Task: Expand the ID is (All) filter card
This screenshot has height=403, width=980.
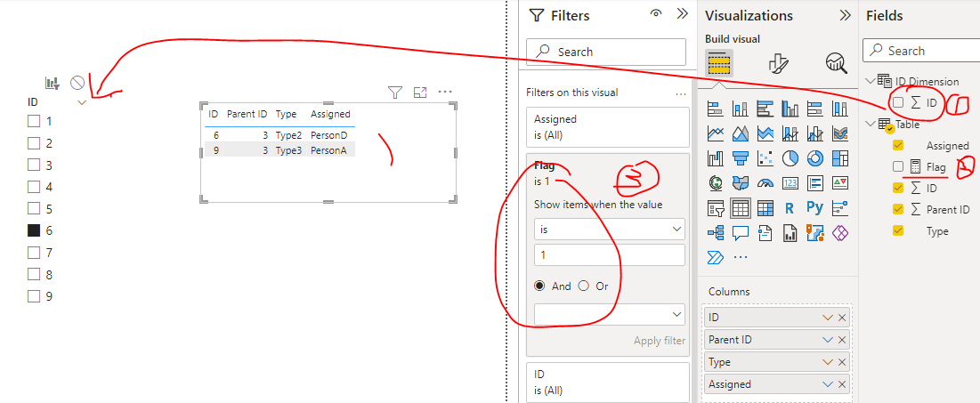Action: click(608, 382)
